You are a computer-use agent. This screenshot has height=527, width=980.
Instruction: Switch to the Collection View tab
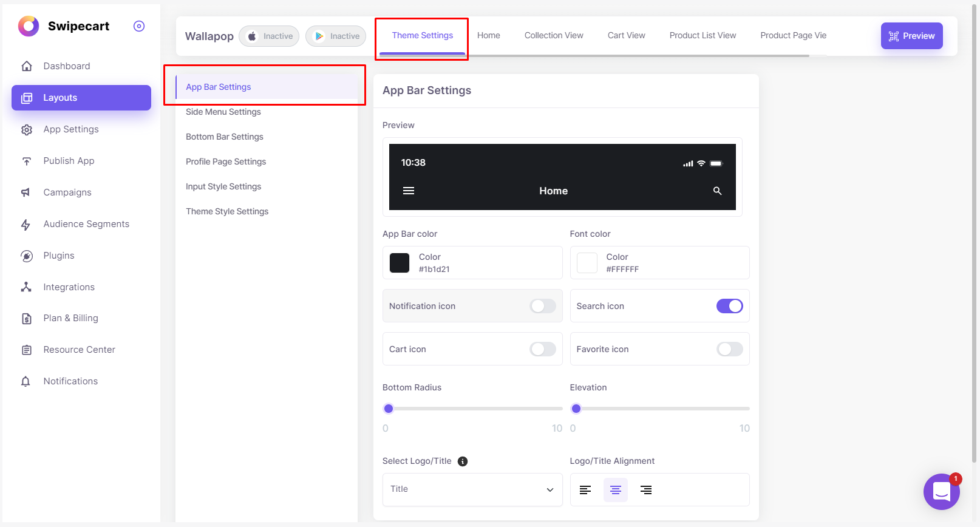[554, 36]
